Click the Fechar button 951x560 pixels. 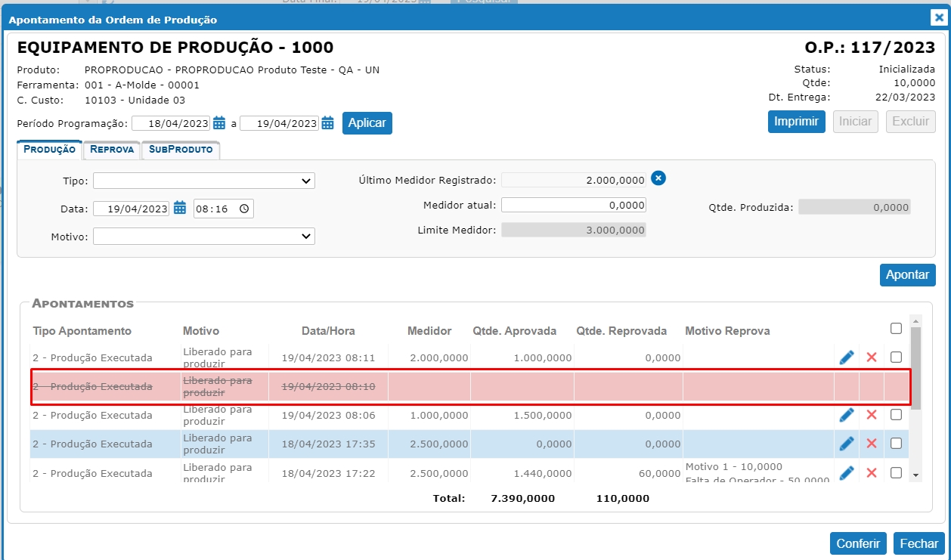(x=919, y=543)
